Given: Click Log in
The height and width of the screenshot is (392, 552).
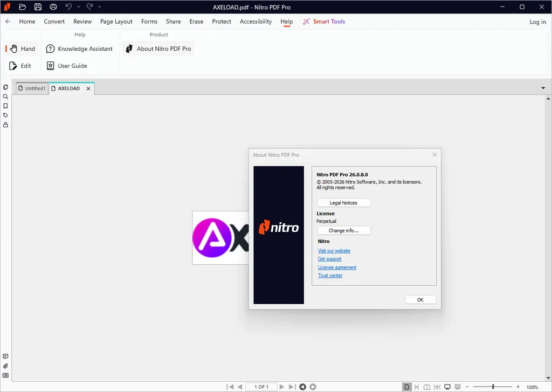Looking at the screenshot, I should 537,22.
